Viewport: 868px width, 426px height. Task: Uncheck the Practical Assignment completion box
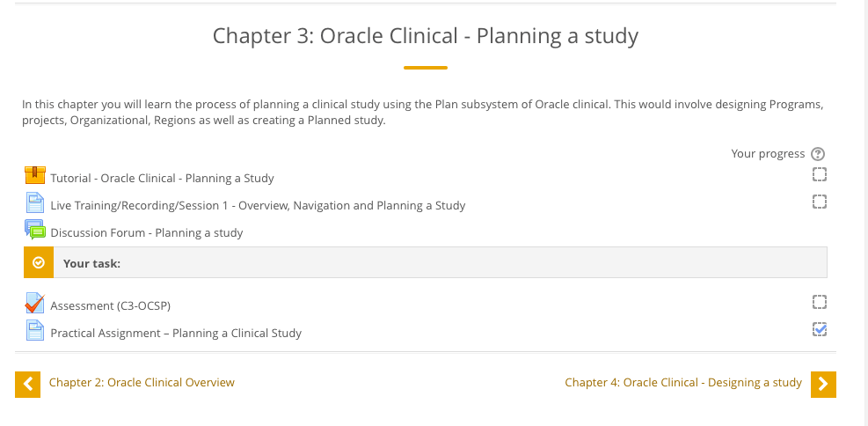click(x=820, y=329)
